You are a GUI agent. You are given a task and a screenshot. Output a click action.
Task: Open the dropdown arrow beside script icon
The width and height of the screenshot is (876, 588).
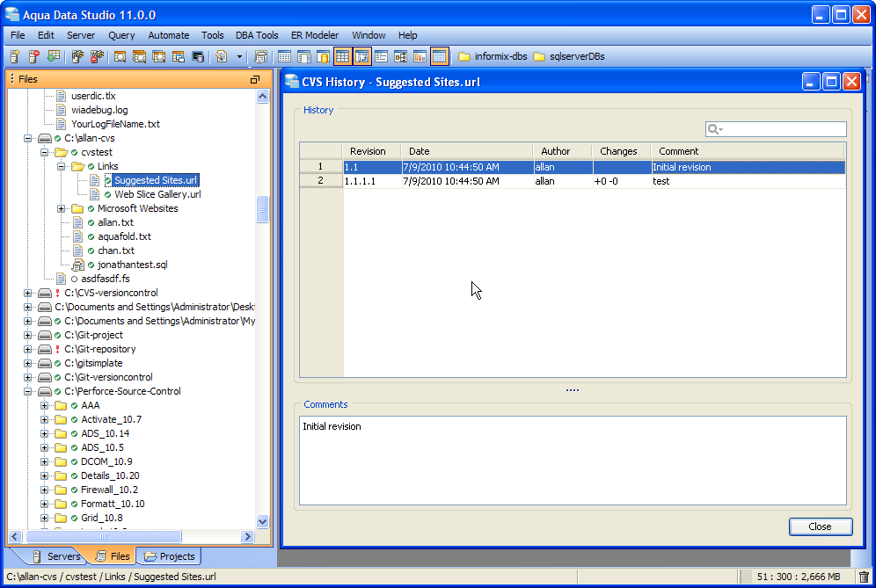coord(240,56)
